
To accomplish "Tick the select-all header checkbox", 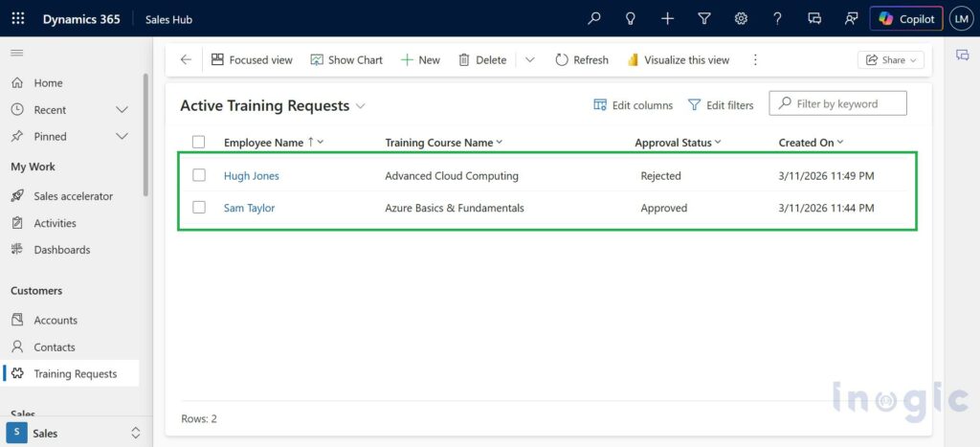I will [x=199, y=143].
